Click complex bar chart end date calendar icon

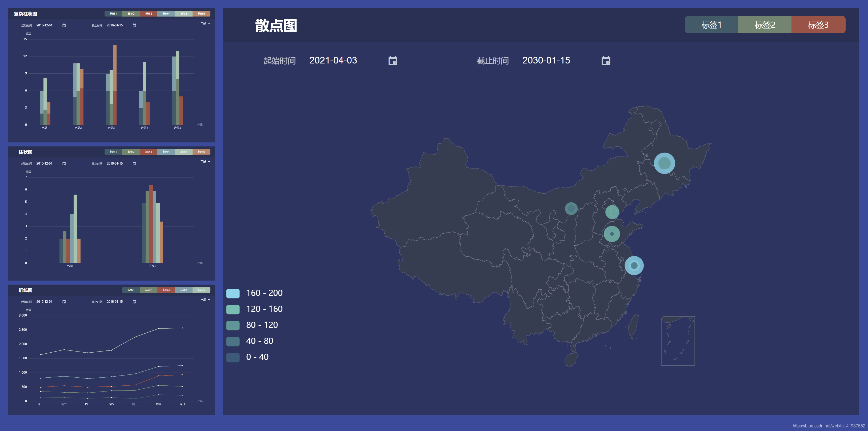tap(134, 25)
